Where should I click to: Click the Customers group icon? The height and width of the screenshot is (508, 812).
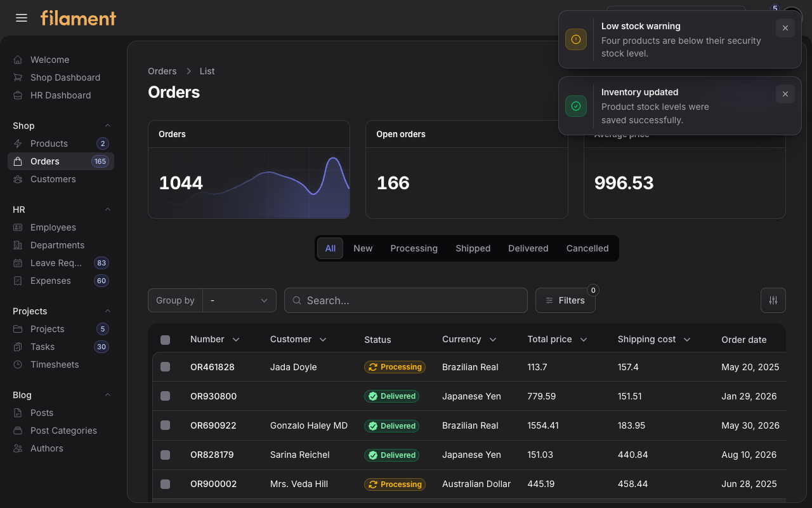click(x=18, y=179)
